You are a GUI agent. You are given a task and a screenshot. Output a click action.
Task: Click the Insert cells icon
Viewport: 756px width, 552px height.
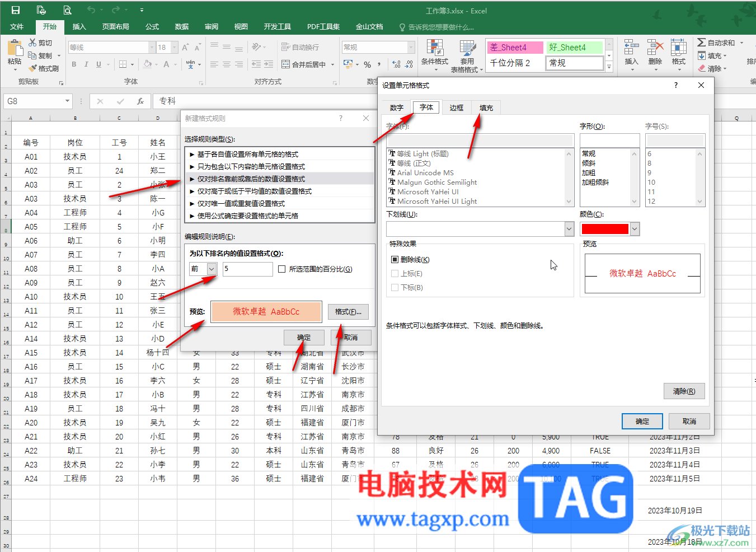(x=631, y=48)
